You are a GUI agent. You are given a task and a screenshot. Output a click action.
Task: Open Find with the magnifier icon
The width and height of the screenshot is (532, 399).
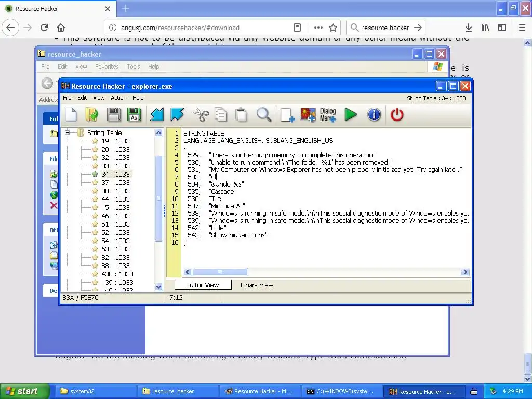point(263,115)
